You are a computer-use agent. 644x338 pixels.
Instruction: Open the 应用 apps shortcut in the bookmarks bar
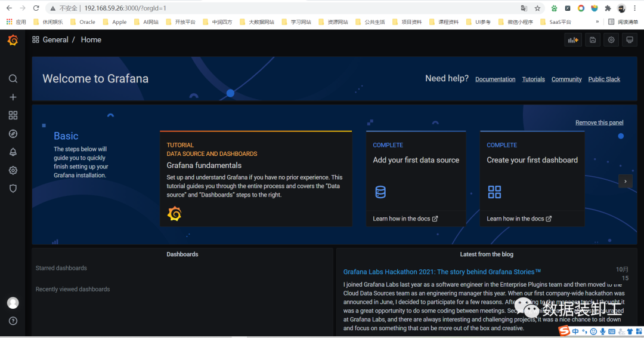pos(16,21)
